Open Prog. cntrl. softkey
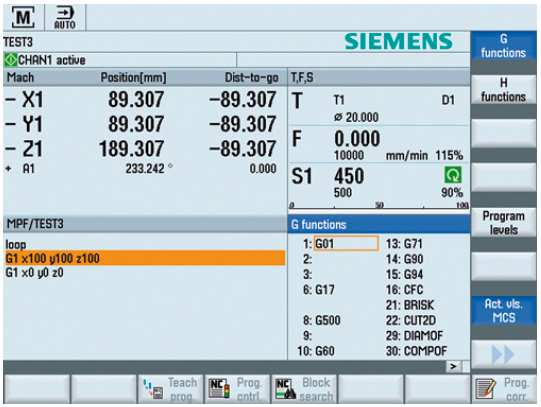Viewport: 541px width, 407px height. [237, 389]
